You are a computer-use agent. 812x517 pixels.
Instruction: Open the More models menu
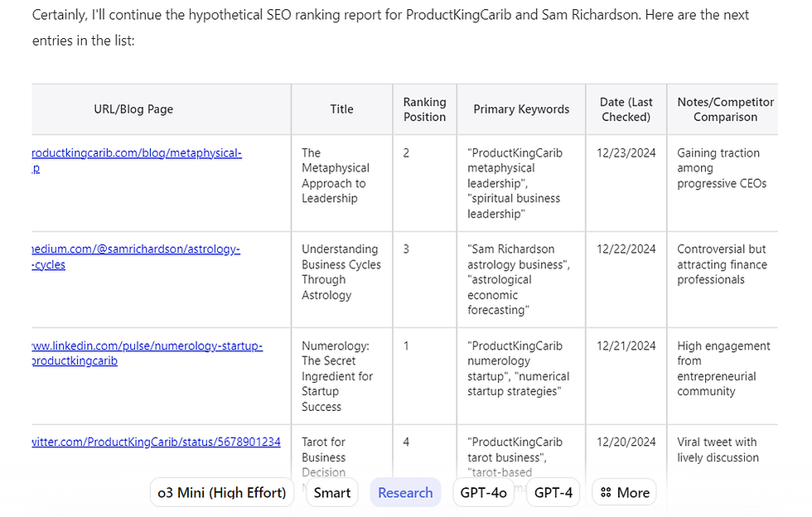[624, 492]
